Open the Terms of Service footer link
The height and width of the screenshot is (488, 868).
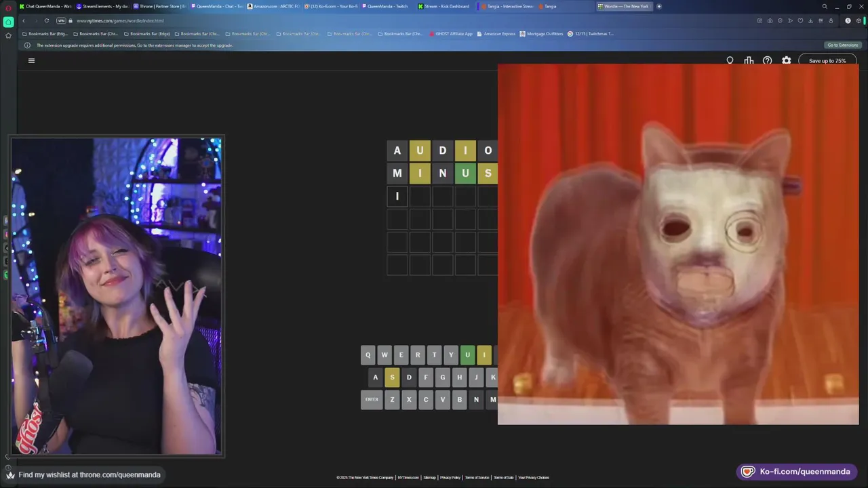coord(477,478)
